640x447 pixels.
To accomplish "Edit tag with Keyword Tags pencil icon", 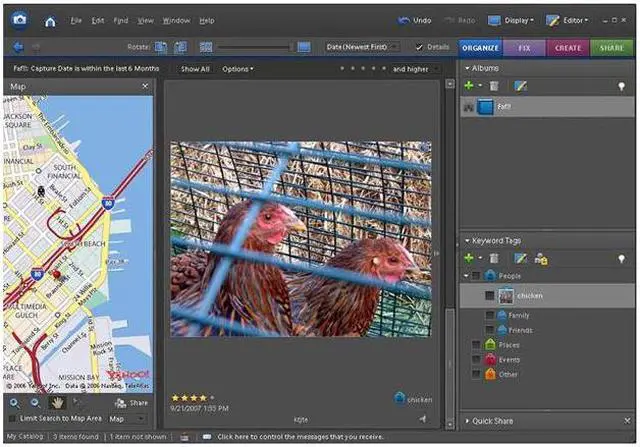I will (520, 258).
